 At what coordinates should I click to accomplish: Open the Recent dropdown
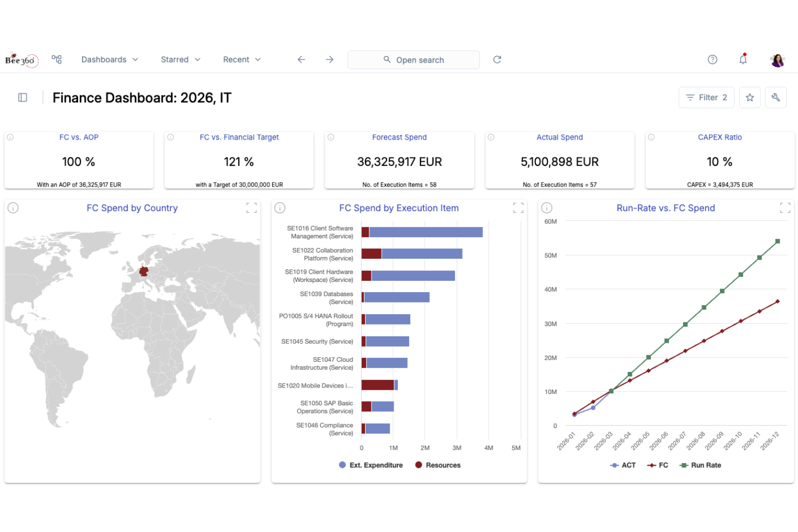(242, 60)
